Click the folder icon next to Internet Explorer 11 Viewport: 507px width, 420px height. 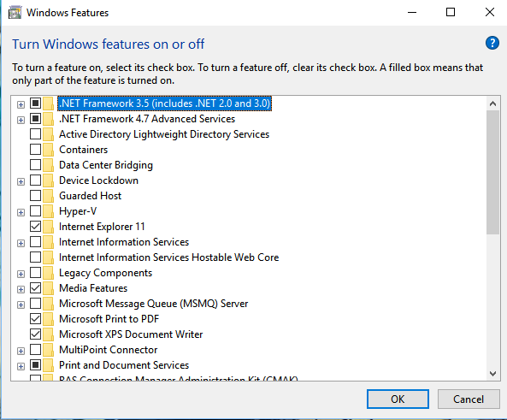48,227
